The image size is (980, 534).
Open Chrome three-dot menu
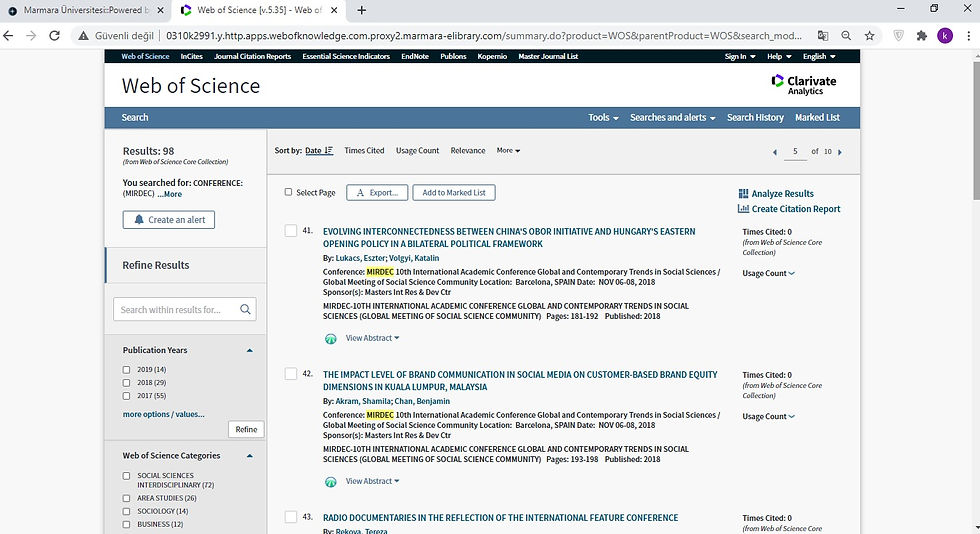click(x=968, y=36)
